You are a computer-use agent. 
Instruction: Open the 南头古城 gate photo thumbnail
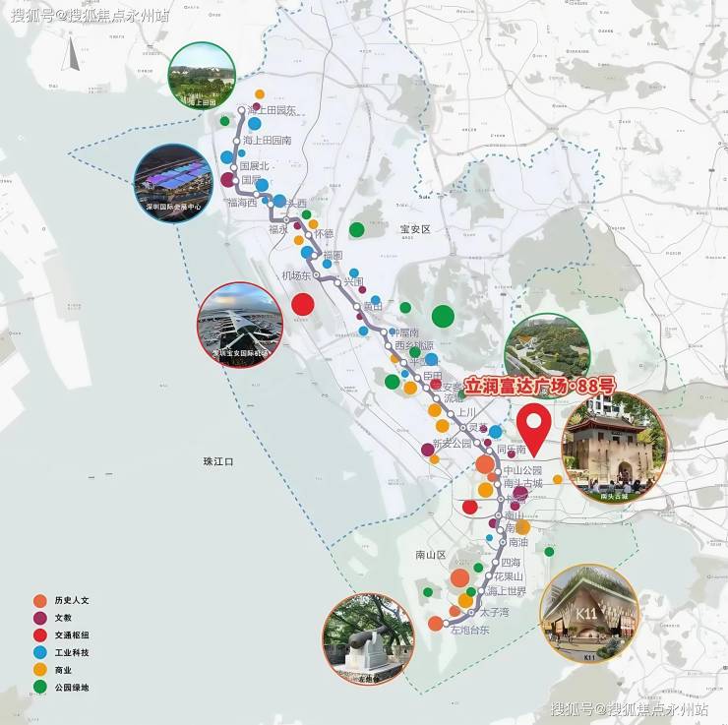tap(614, 447)
